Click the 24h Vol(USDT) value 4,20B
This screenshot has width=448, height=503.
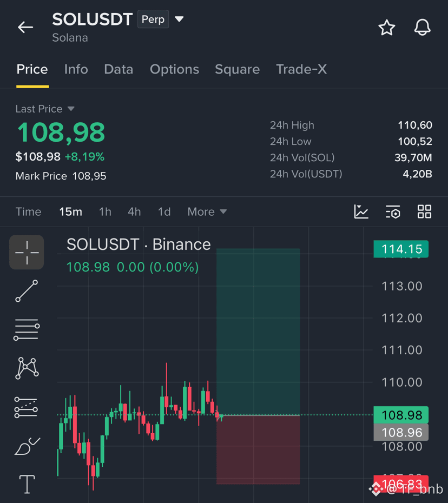pos(418,174)
